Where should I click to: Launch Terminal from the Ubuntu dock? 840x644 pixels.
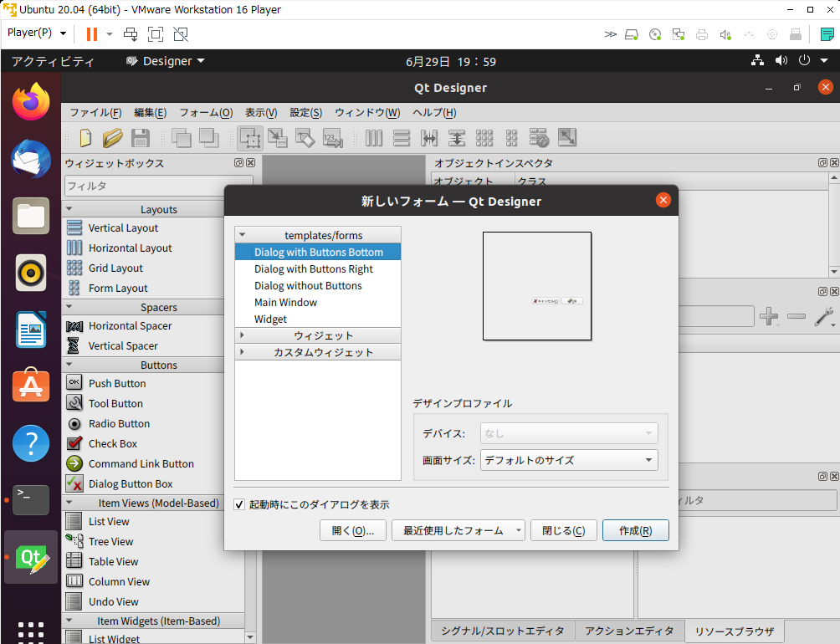coord(31,499)
